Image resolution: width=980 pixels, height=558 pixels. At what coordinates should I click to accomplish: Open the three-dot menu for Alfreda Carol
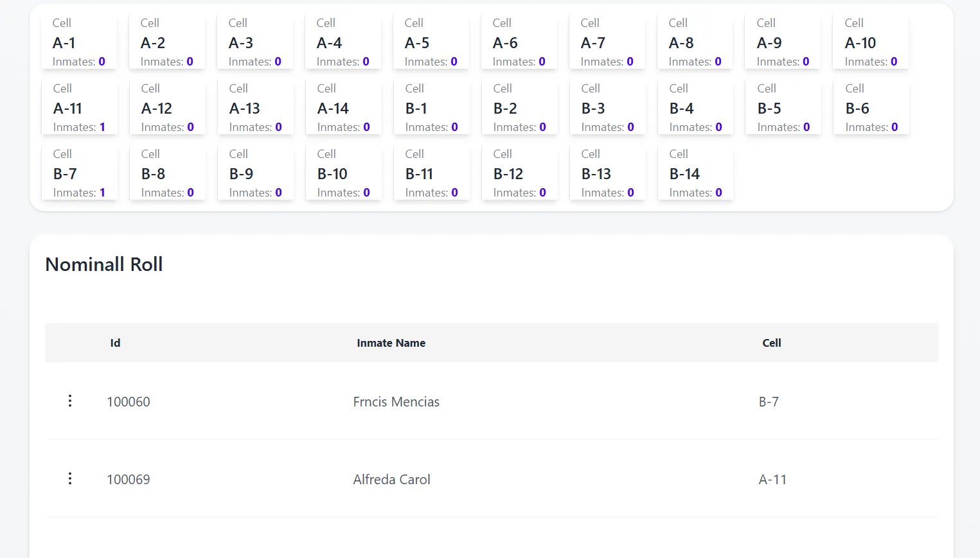70,479
